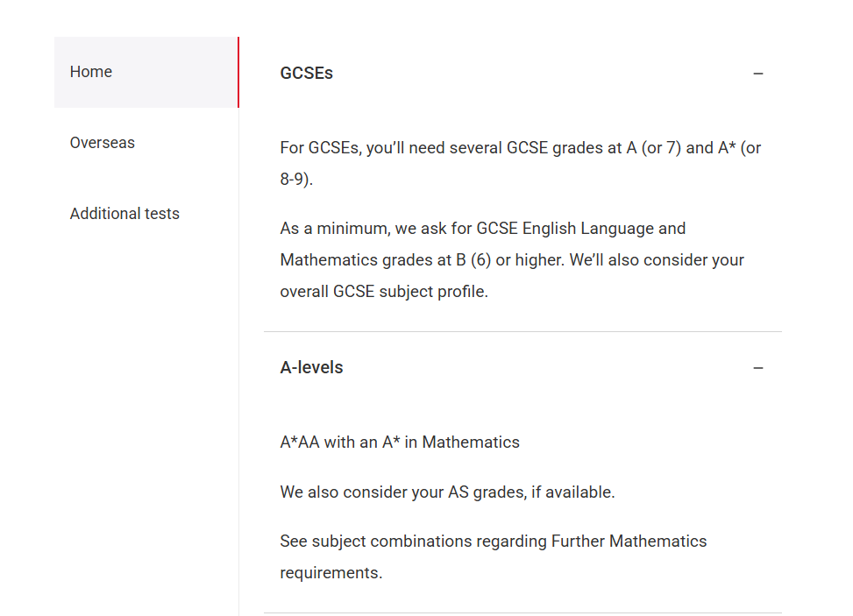
Task: Click the divider line above A-levels
Action: coord(522,331)
